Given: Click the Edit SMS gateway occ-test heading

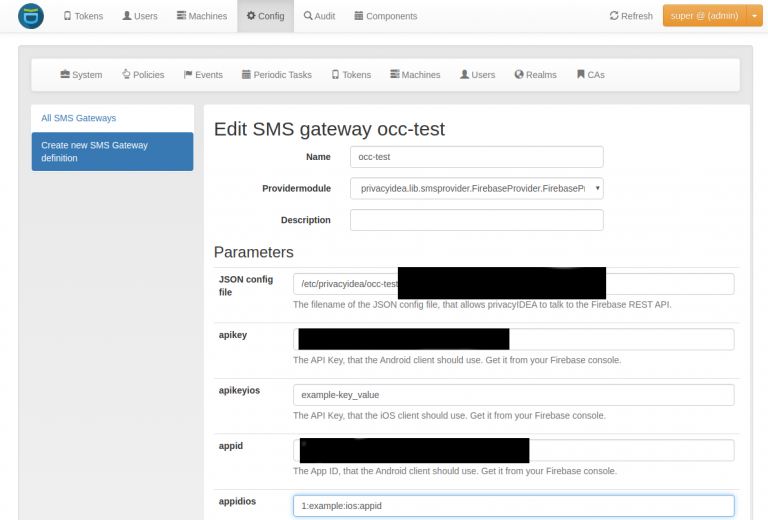Looking at the screenshot, I should (329, 129).
